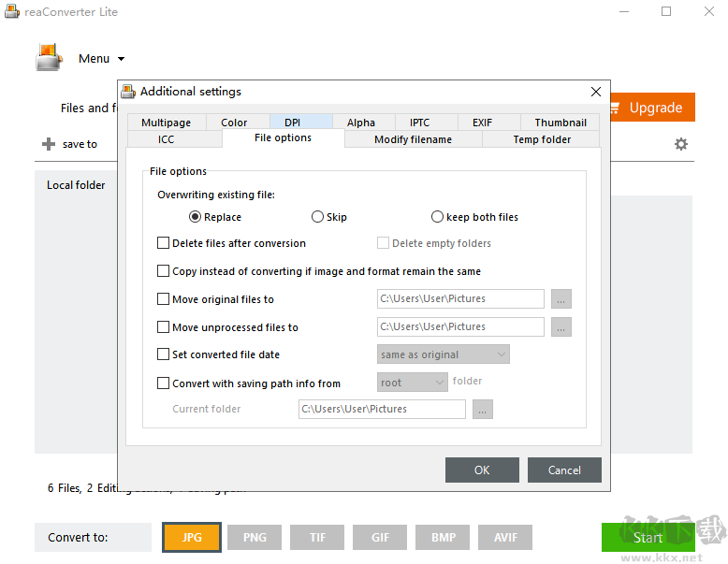Viewport: 728px width, 564px height.
Task: Browse folder for Move original files
Action: [561, 299]
